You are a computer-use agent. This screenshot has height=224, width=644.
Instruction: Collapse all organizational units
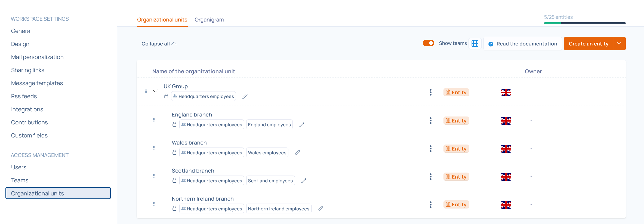[x=159, y=44]
